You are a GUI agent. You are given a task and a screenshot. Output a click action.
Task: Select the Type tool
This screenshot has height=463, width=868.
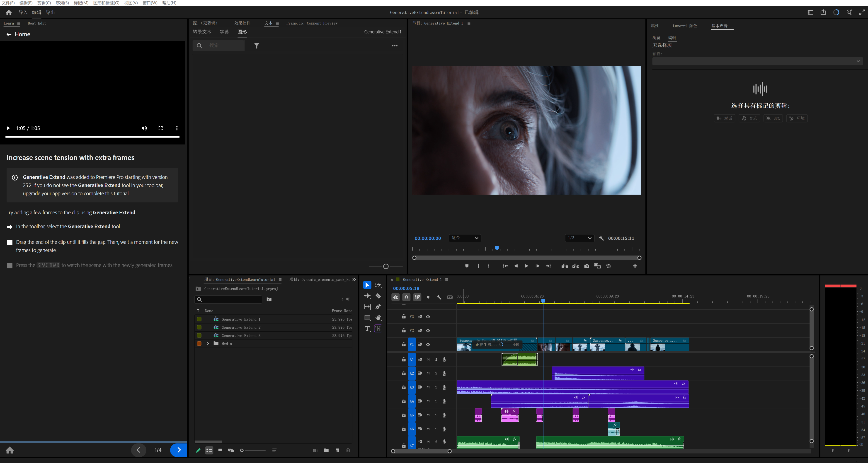[367, 328]
